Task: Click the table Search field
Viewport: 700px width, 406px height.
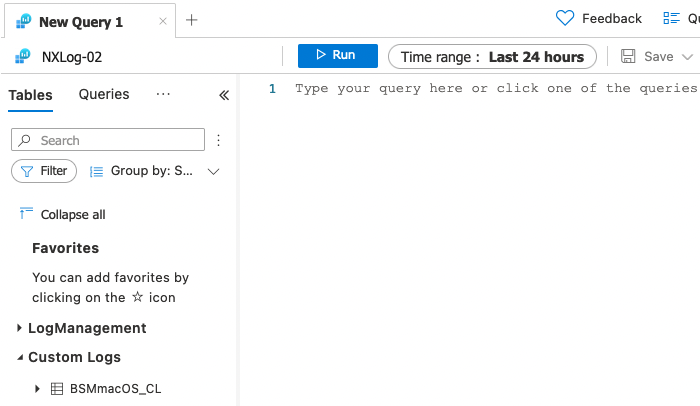Action: (x=108, y=140)
